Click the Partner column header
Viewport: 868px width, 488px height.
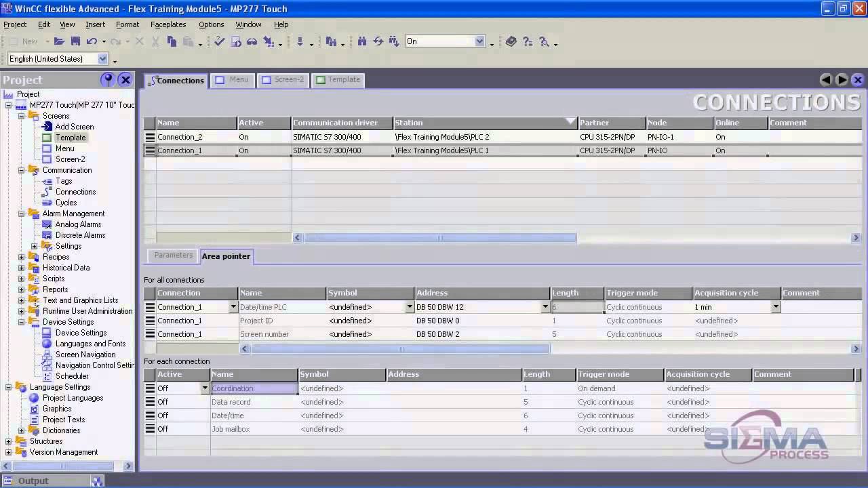click(612, 123)
